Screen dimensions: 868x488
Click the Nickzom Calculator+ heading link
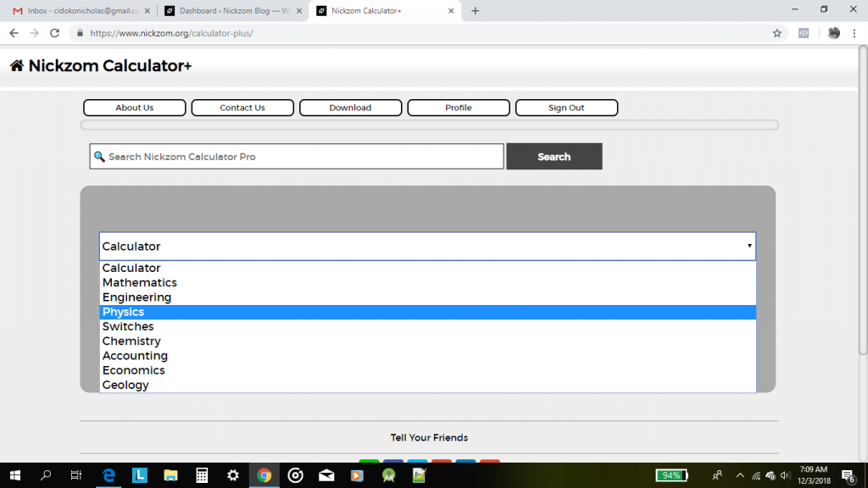point(109,66)
